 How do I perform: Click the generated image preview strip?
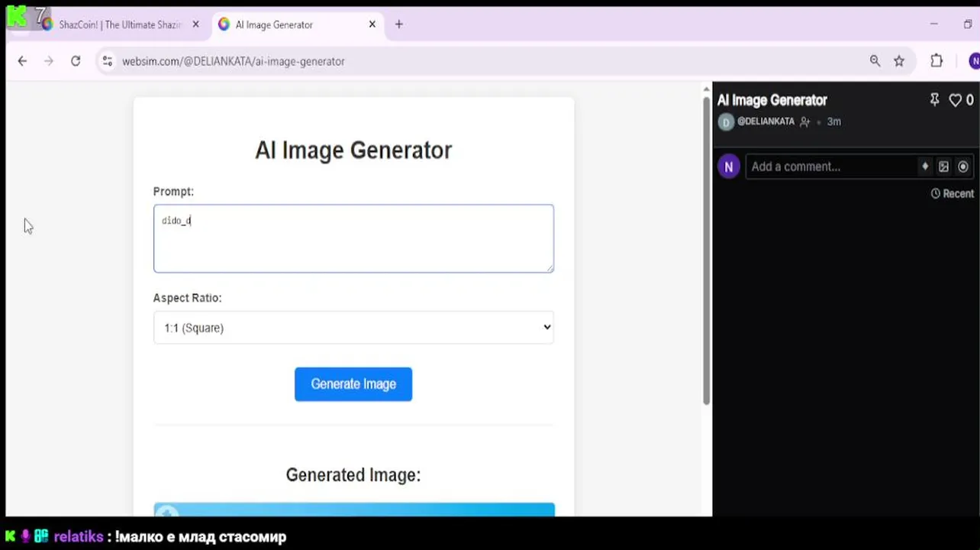click(354, 510)
